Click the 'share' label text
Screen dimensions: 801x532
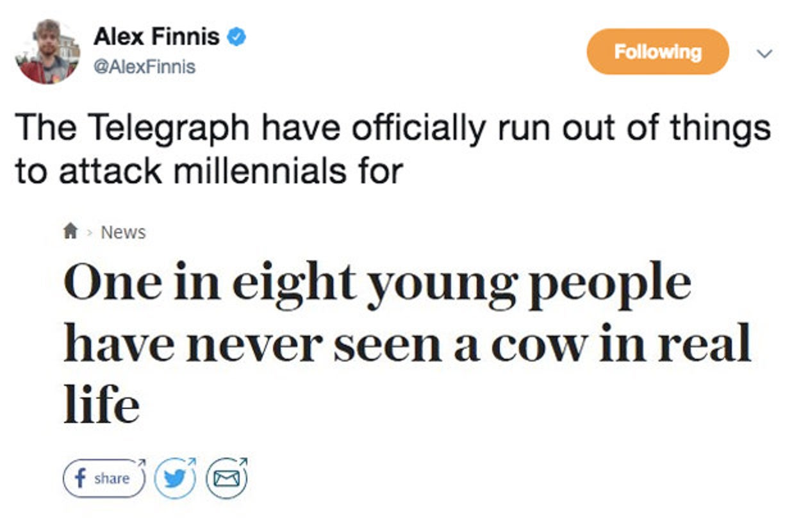click(111, 479)
